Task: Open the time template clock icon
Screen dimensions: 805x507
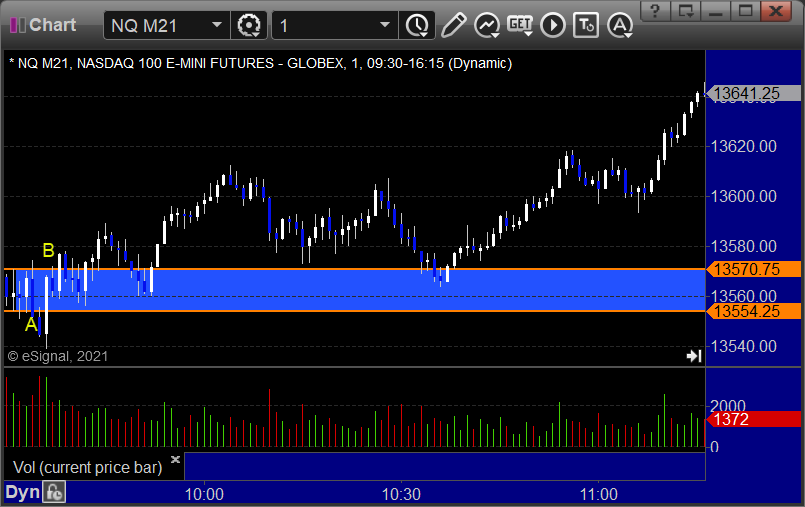Action: point(417,25)
